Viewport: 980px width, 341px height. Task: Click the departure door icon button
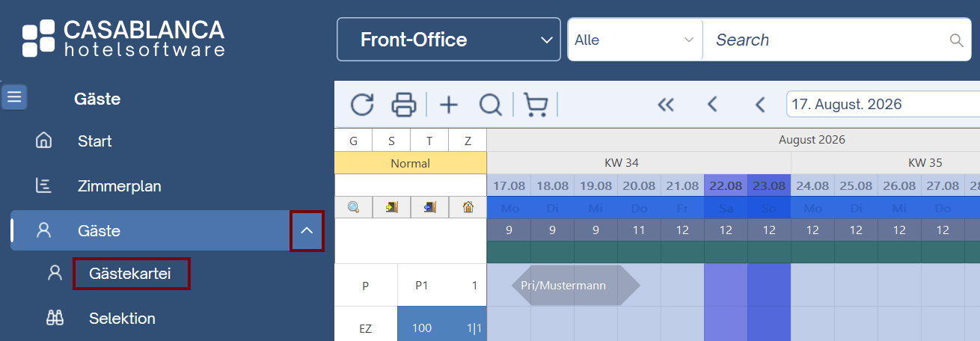click(429, 208)
